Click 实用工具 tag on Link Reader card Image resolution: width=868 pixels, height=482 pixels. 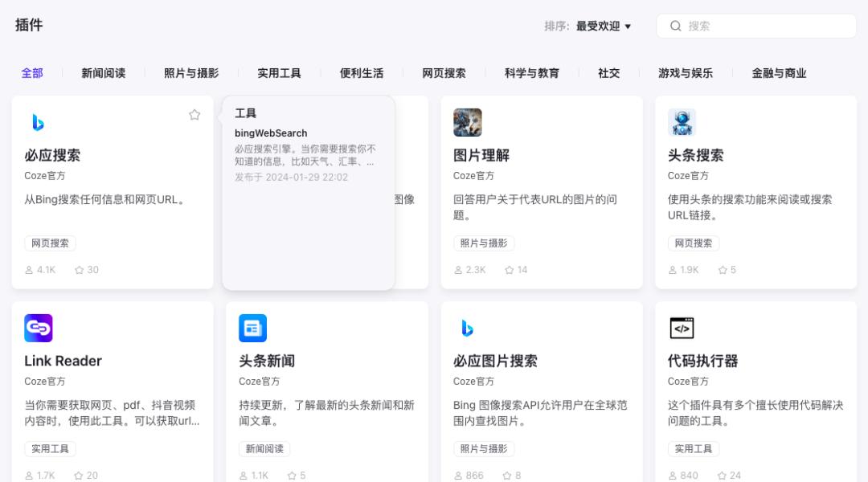(x=50, y=449)
